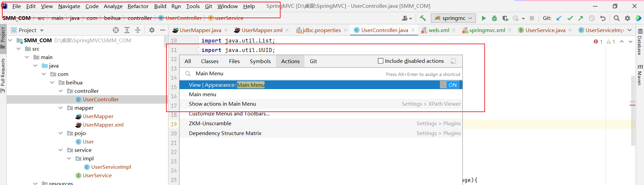Open UserServiceImpl in project tree
This screenshot has height=185, width=644.
[111, 167]
